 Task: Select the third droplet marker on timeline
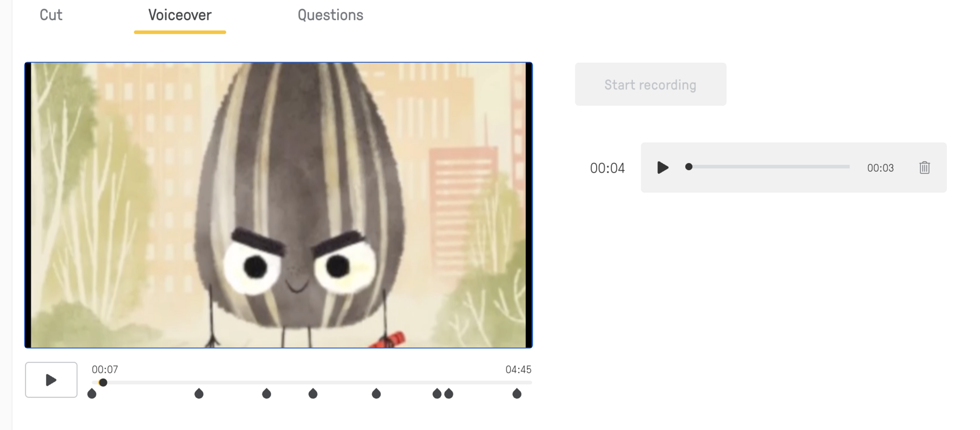pos(267,394)
